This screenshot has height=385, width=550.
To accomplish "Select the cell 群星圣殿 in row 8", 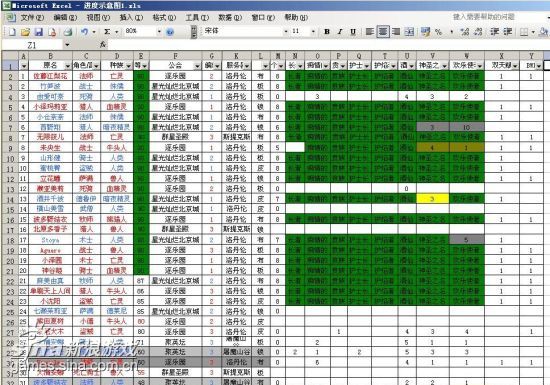I will (175, 137).
